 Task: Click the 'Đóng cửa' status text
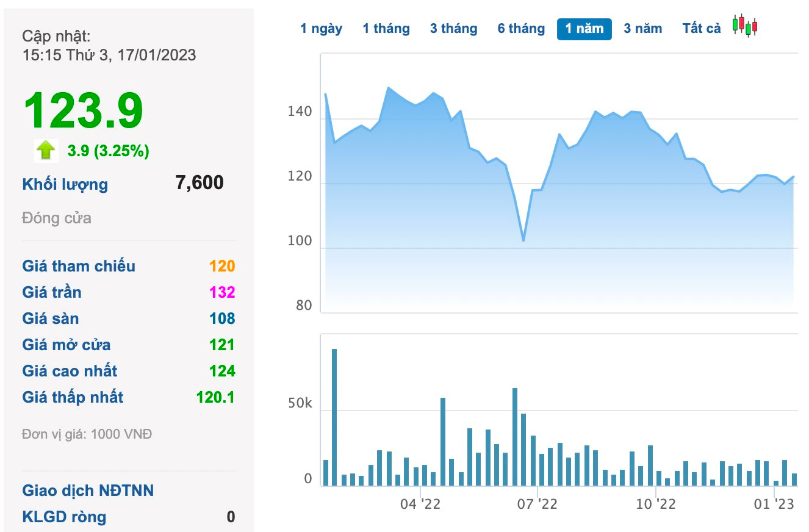pyautogui.click(x=57, y=218)
